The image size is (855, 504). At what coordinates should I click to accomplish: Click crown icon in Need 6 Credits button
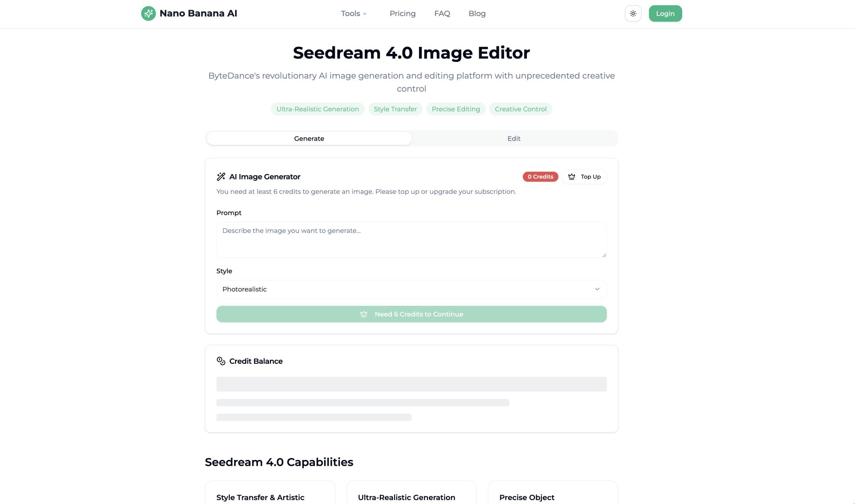pyautogui.click(x=364, y=314)
